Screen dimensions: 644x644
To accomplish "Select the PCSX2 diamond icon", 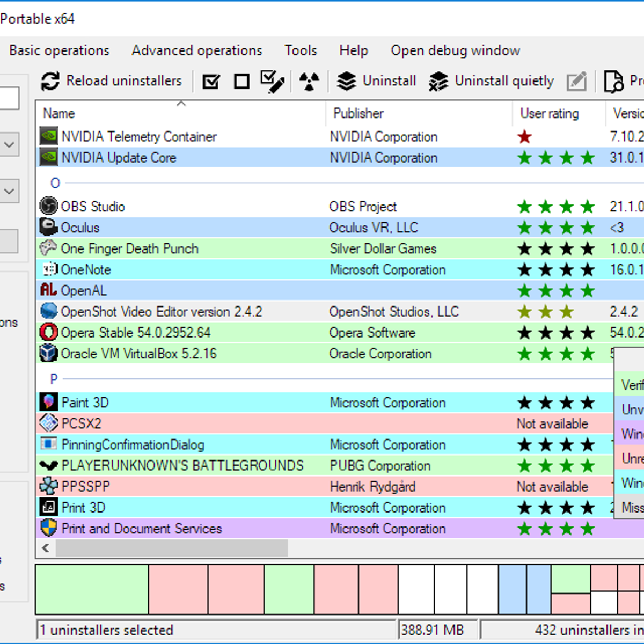I will coord(49,423).
